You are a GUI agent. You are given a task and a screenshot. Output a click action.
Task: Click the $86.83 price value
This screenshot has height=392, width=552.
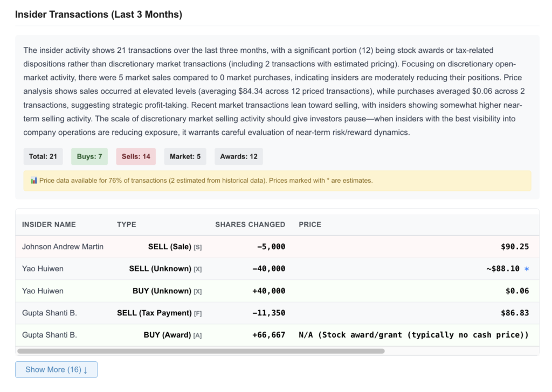pyautogui.click(x=515, y=313)
